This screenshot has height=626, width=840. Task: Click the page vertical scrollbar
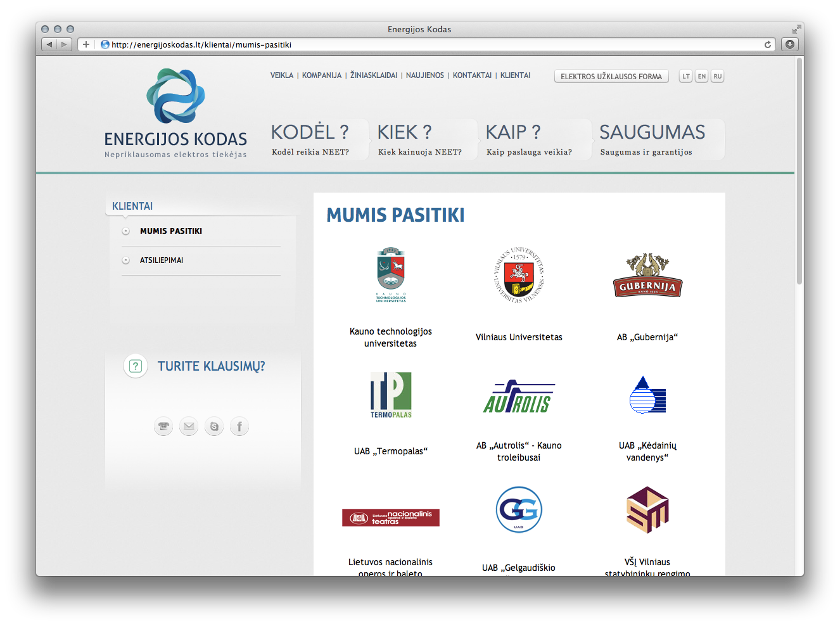click(x=799, y=171)
